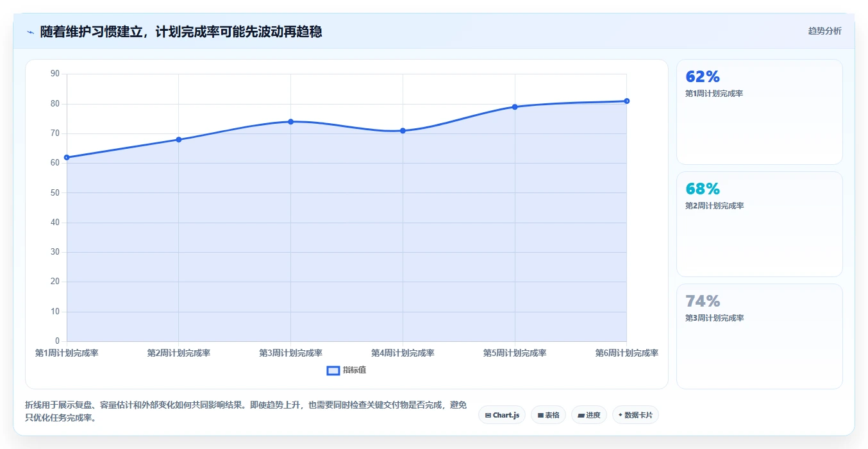Click the description paragraph starting 折线用于展示
Screen dimensions: 868x449
246,411
